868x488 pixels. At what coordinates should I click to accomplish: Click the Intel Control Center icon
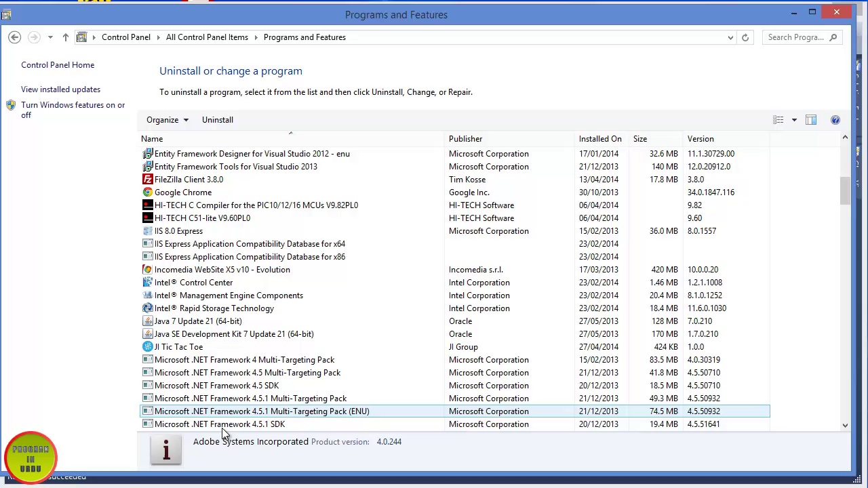(147, 283)
